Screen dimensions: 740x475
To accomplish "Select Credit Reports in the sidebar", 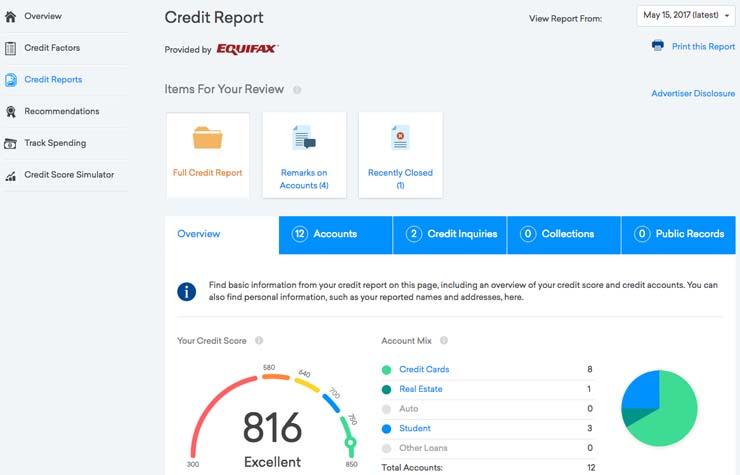I will pos(53,79).
